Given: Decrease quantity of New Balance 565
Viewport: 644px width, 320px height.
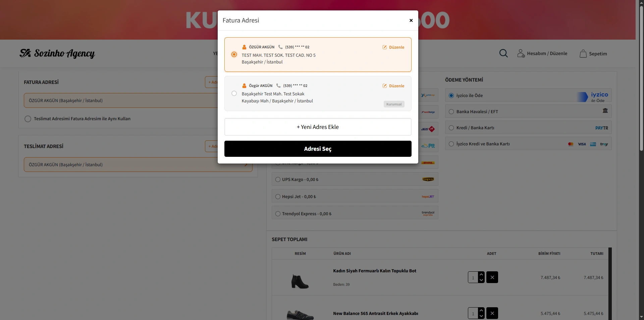Looking at the screenshot, I should pos(481,316).
